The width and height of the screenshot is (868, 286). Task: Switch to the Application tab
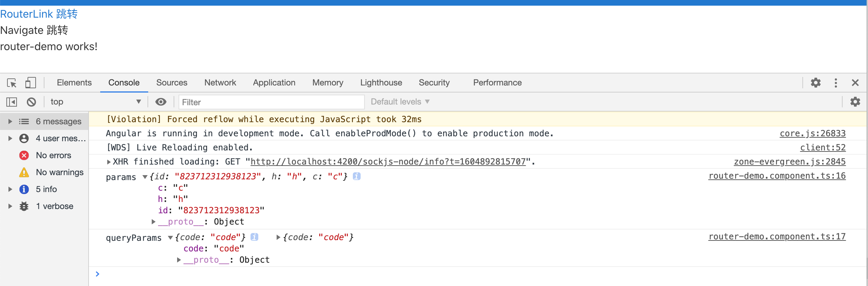pos(274,83)
